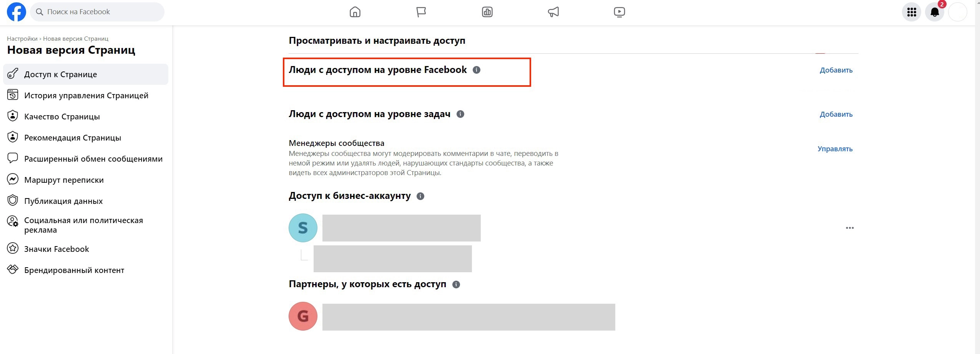Open the Insights chart icon in top bar

[x=487, y=12]
